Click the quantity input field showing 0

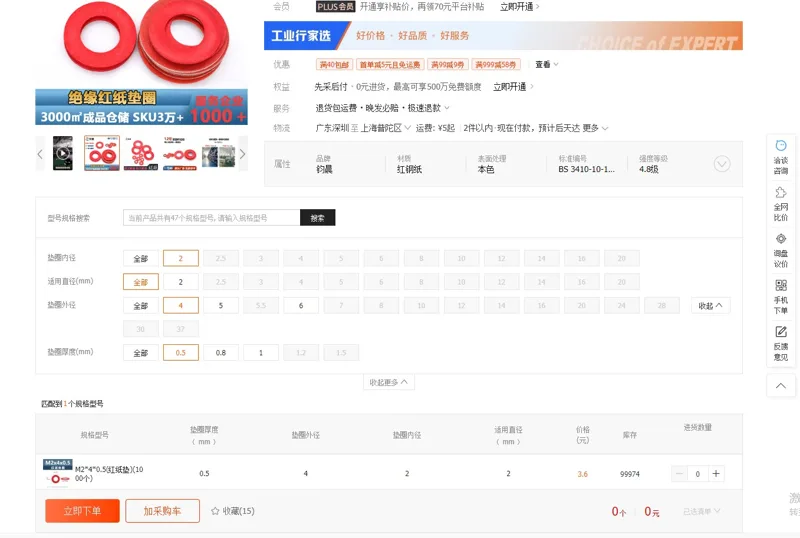tap(697, 474)
